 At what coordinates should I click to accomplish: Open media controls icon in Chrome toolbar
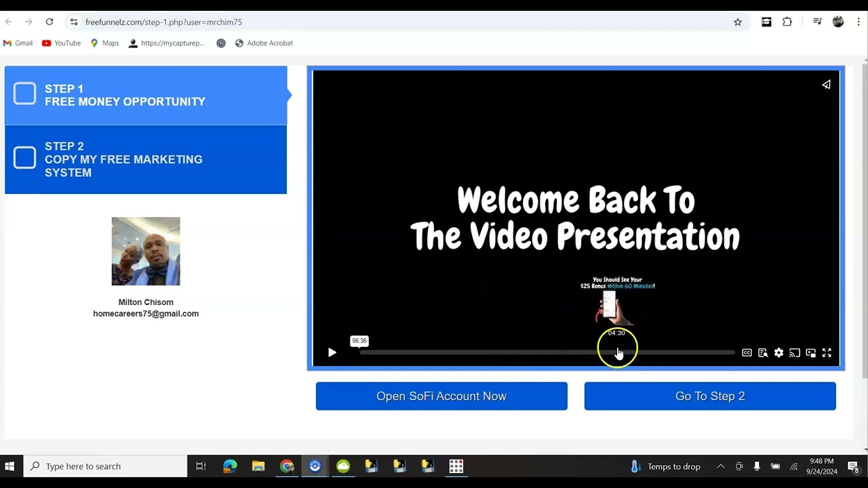point(817,22)
